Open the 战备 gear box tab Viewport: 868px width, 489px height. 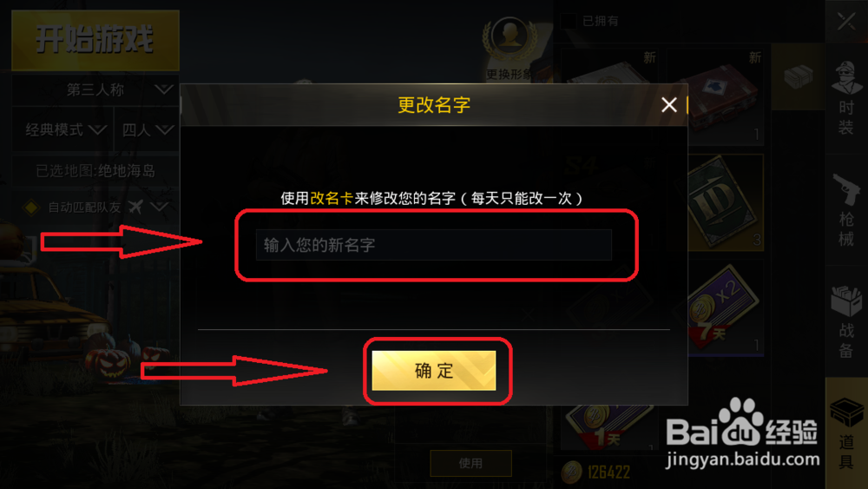(x=845, y=321)
